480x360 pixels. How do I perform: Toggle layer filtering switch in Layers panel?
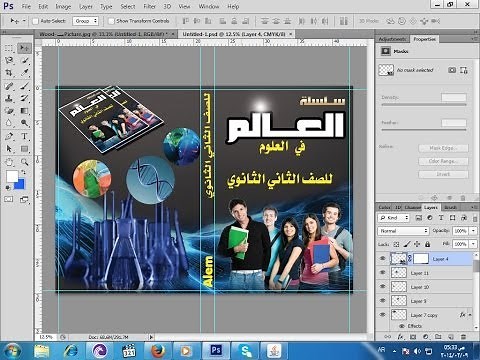coord(475,219)
